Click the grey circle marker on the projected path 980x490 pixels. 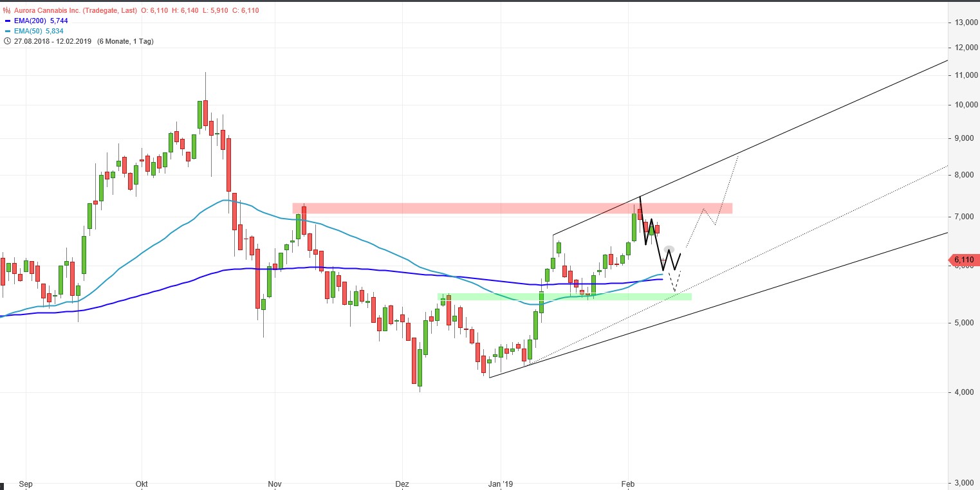(x=669, y=249)
